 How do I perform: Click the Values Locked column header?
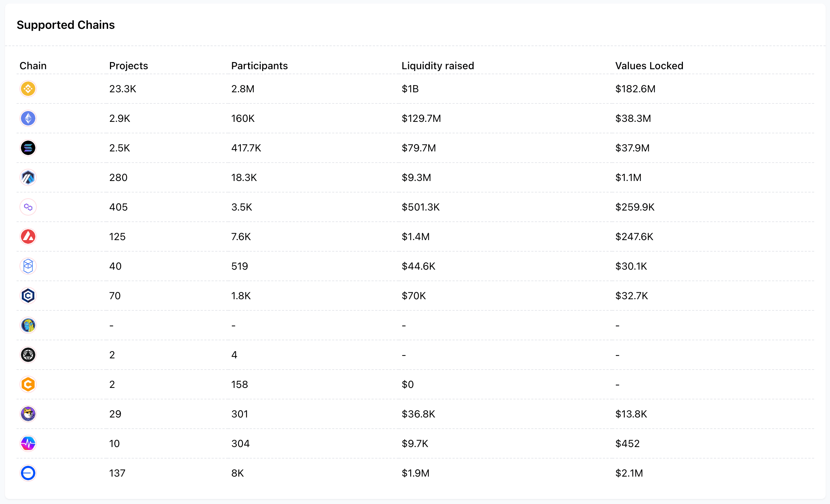click(x=649, y=66)
